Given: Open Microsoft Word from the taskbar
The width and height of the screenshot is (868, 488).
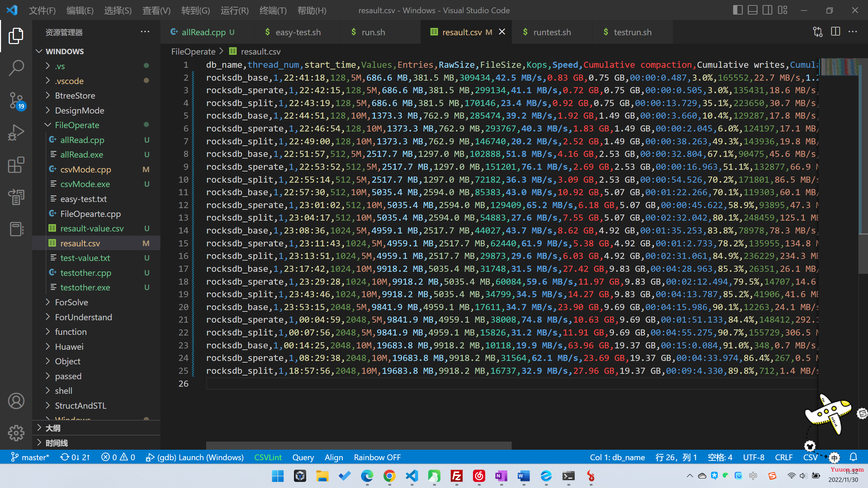Looking at the screenshot, I should (x=524, y=476).
